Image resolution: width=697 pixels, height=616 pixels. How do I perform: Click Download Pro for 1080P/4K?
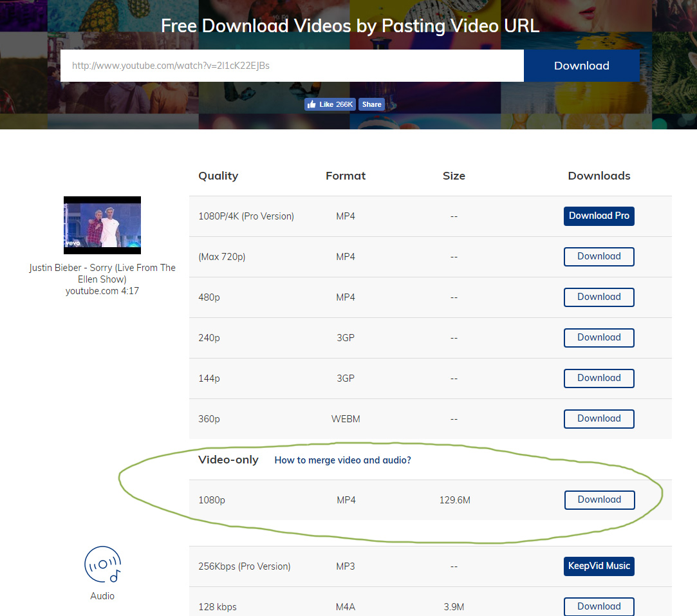599,216
